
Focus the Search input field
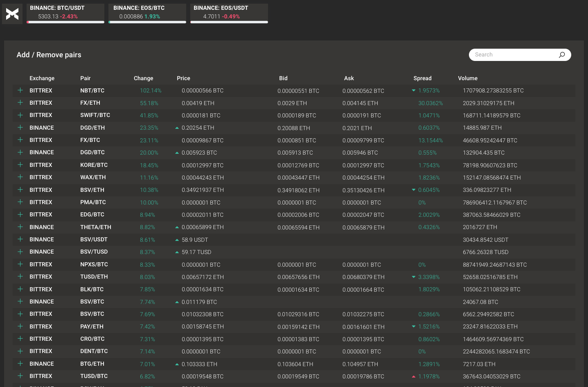pyautogui.click(x=520, y=55)
